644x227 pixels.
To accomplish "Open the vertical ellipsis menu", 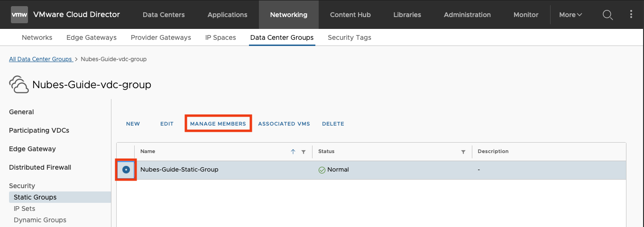I will [631, 14].
